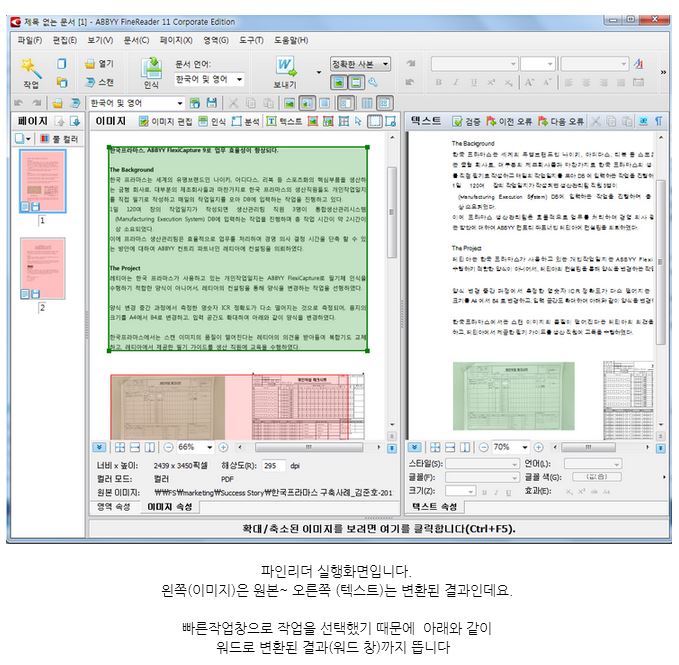Click zoom out minus in image panel
Screen dimensions: 679x665
168,447
